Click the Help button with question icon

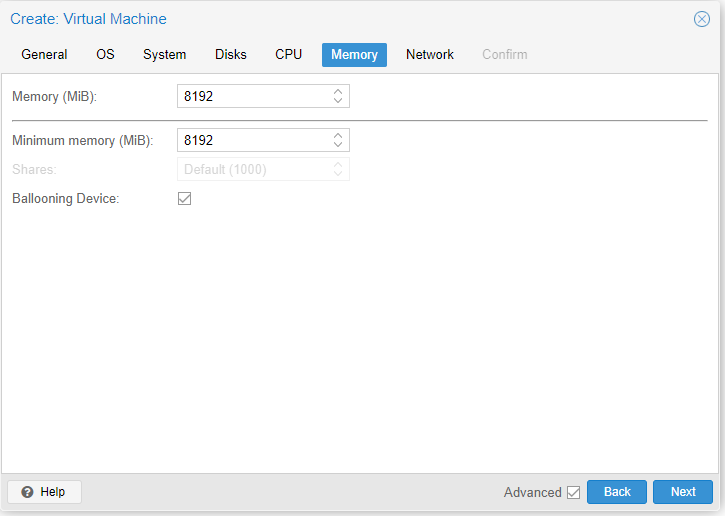point(44,492)
